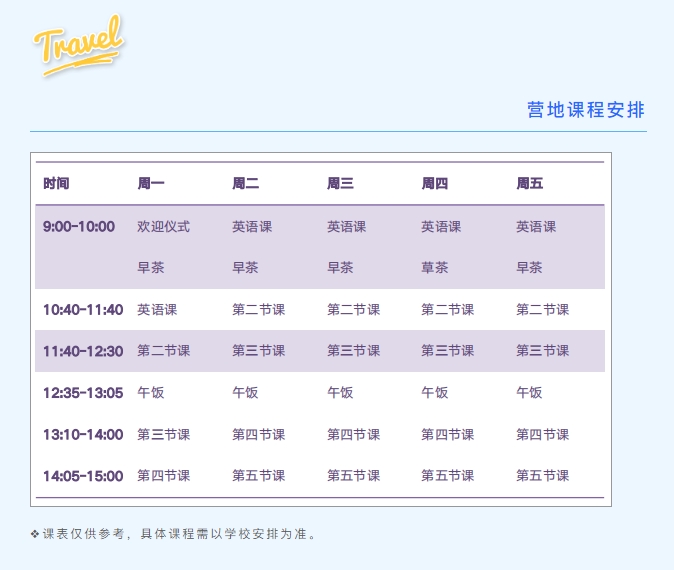Click the diamond bullet before the footnote
Viewport: 674px width, 570px height.
tap(34, 534)
